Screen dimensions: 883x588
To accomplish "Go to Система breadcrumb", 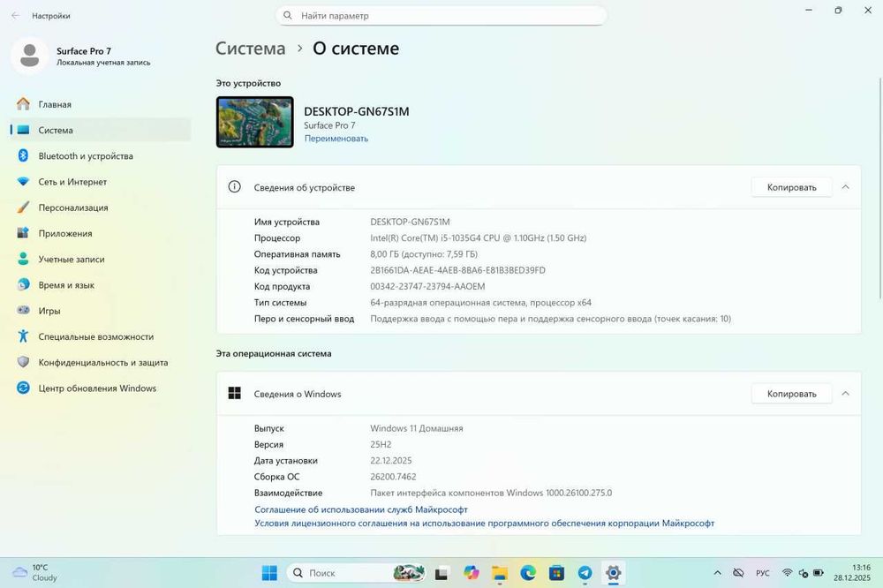I will [x=251, y=49].
